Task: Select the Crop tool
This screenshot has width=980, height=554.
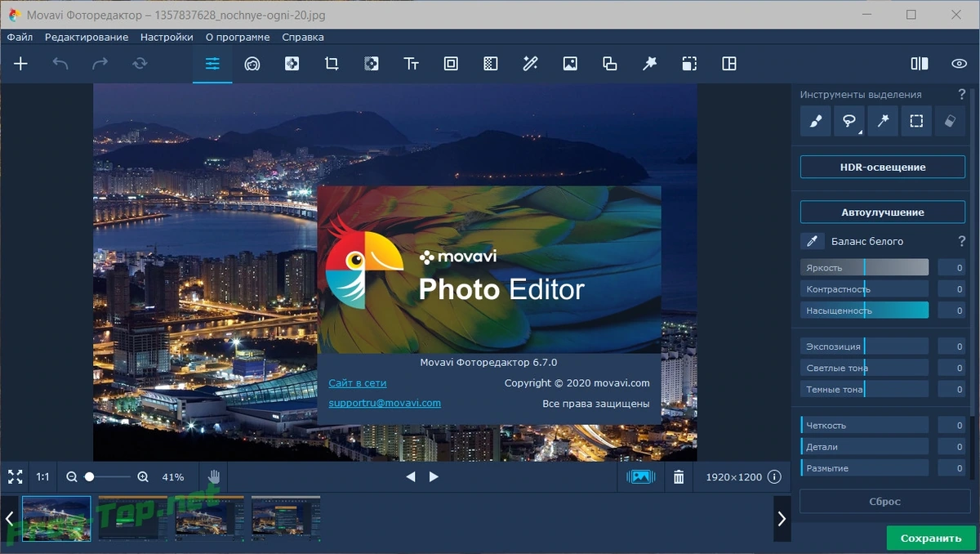Action: [x=332, y=64]
